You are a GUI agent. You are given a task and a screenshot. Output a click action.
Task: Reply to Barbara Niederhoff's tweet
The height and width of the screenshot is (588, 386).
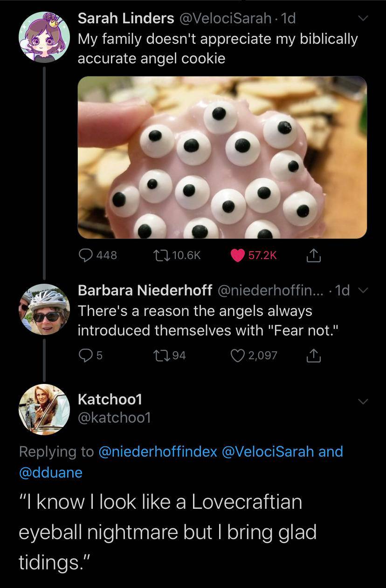click(86, 356)
